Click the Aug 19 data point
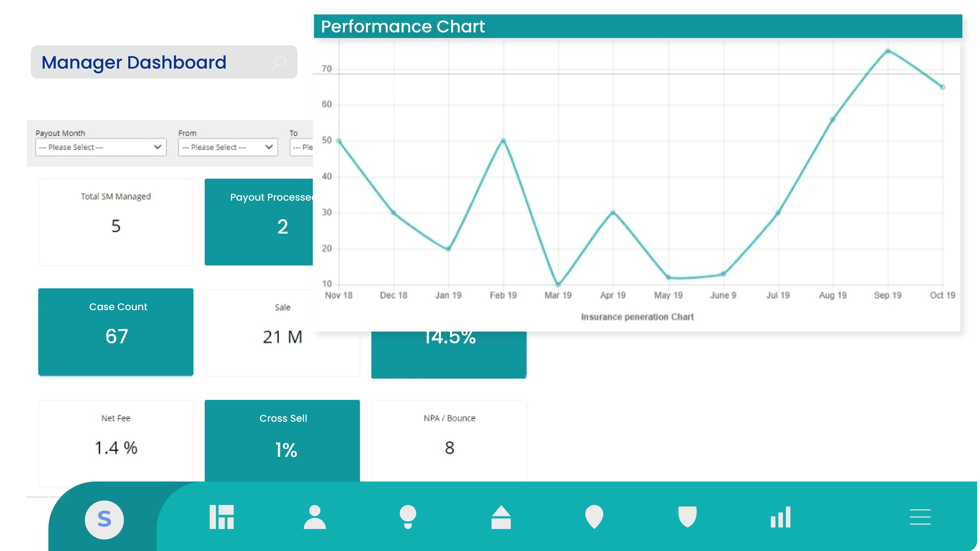 pyautogui.click(x=833, y=119)
